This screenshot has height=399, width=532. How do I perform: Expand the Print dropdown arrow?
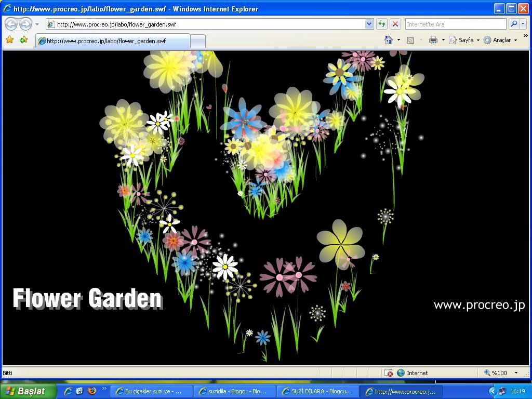[x=443, y=40]
